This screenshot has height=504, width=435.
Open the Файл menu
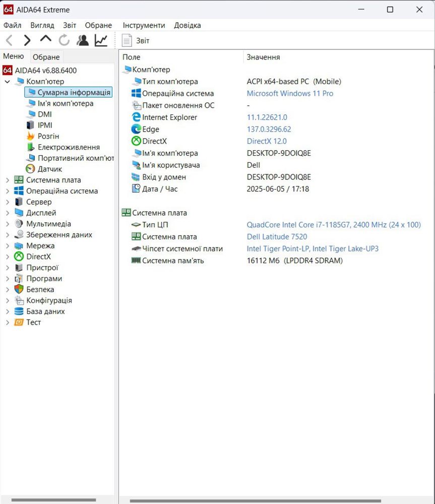click(x=12, y=25)
